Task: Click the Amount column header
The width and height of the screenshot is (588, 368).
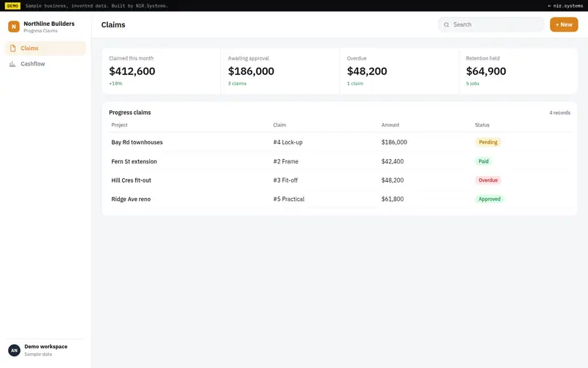Action: (x=390, y=124)
